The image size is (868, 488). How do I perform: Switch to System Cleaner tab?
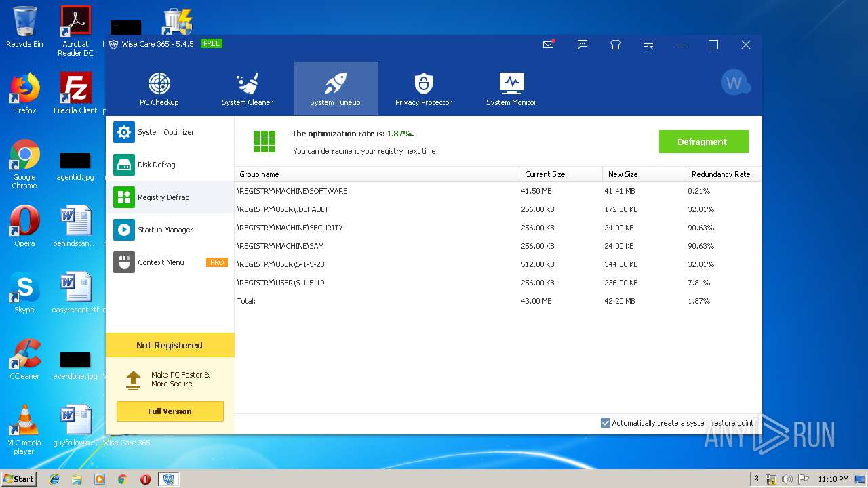[x=248, y=89]
